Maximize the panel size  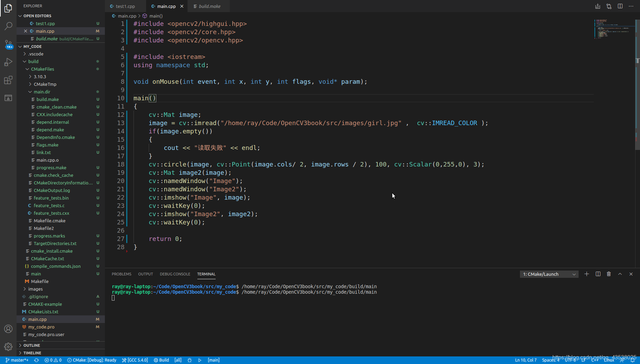tap(620, 274)
